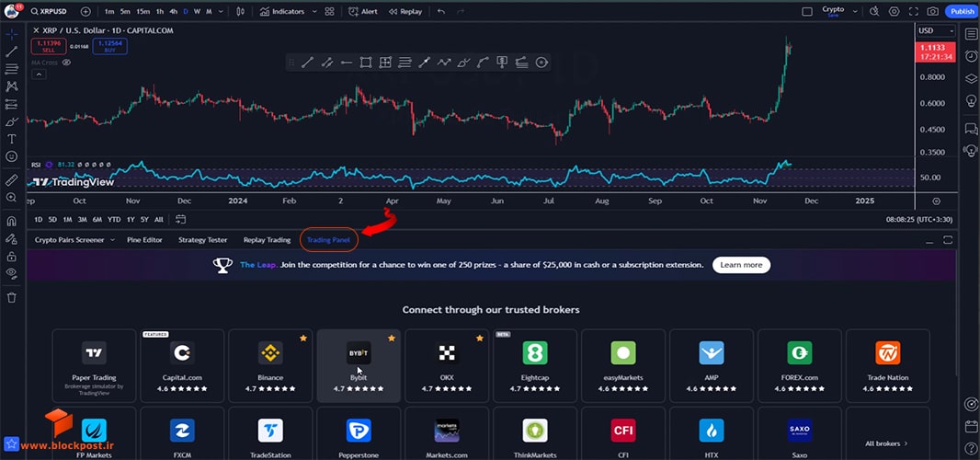Open the Strategy Tester tab
The image size is (980, 460).
coord(202,240)
